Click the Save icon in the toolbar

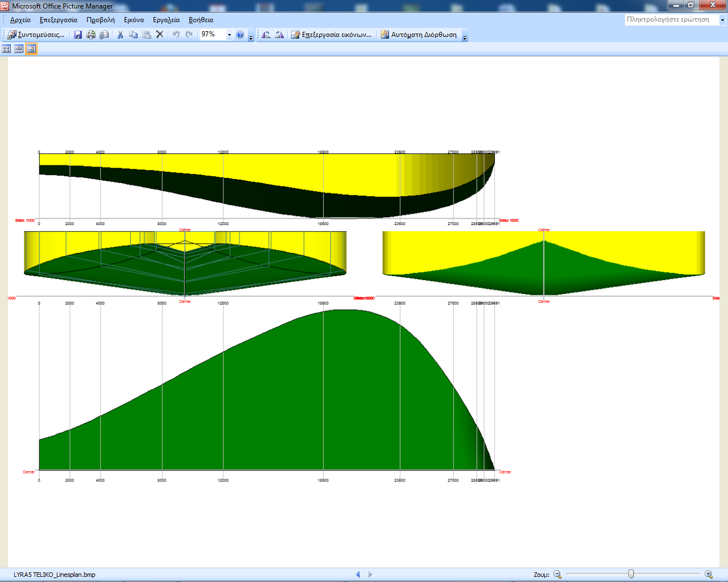(78, 35)
